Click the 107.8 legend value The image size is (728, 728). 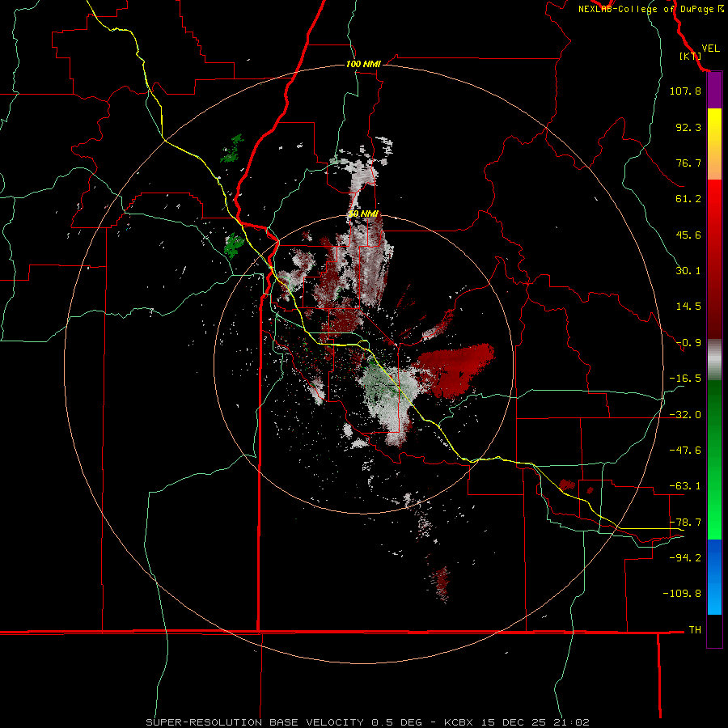click(685, 91)
